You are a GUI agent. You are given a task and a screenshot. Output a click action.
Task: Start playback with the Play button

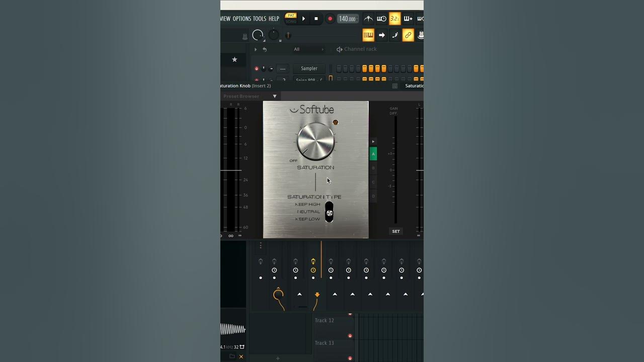tap(303, 19)
